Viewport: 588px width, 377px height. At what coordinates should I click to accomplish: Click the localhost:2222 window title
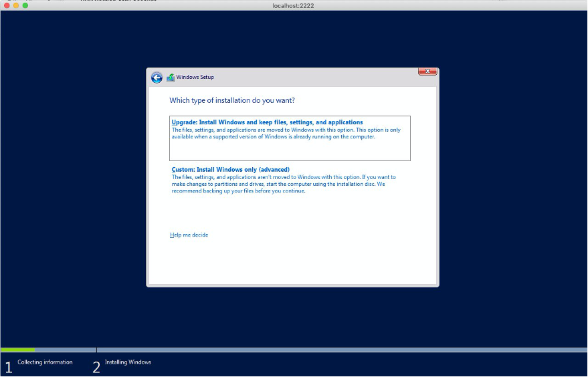293,5
